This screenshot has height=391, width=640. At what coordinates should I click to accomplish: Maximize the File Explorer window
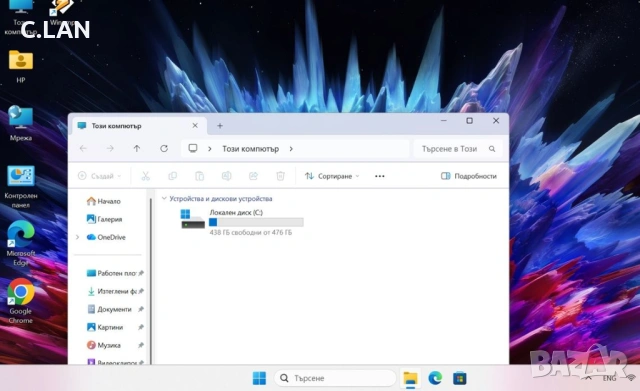[x=470, y=121]
